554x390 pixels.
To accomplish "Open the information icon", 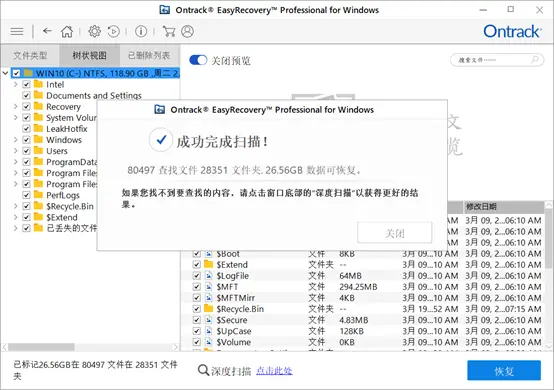I will pyautogui.click(x=141, y=31).
